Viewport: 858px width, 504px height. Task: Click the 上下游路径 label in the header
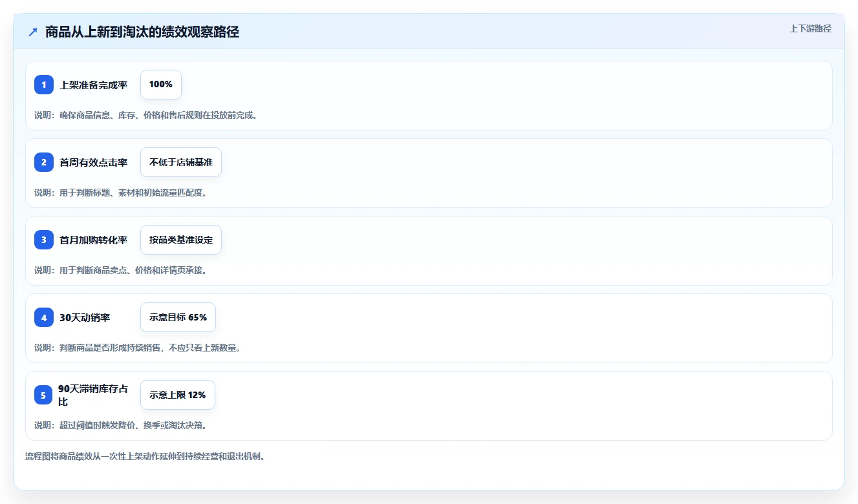[810, 28]
